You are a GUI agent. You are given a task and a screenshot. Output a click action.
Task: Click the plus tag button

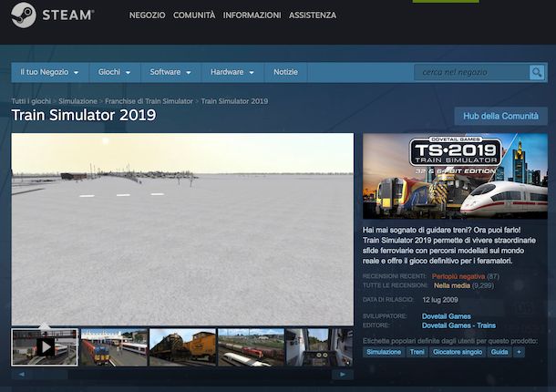(x=519, y=352)
